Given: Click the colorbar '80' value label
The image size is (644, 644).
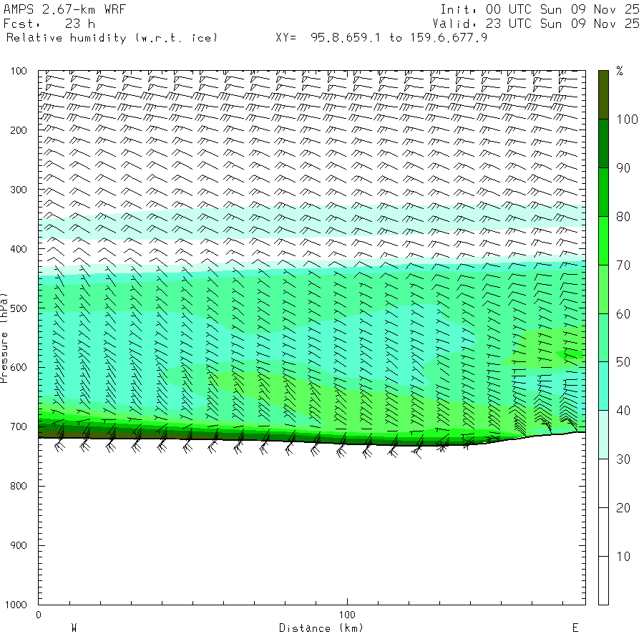Looking at the screenshot, I should [623, 217].
